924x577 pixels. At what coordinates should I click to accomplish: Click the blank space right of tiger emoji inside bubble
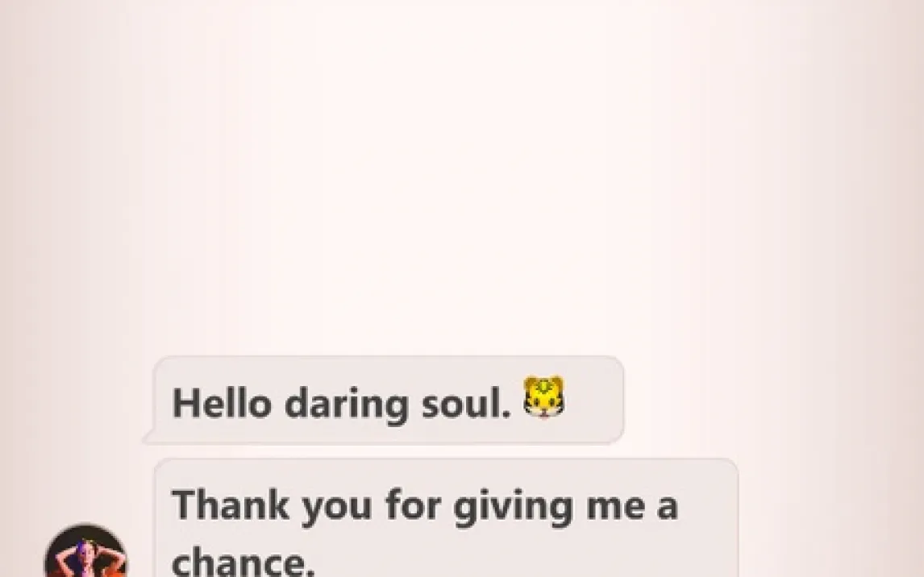point(593,400)
